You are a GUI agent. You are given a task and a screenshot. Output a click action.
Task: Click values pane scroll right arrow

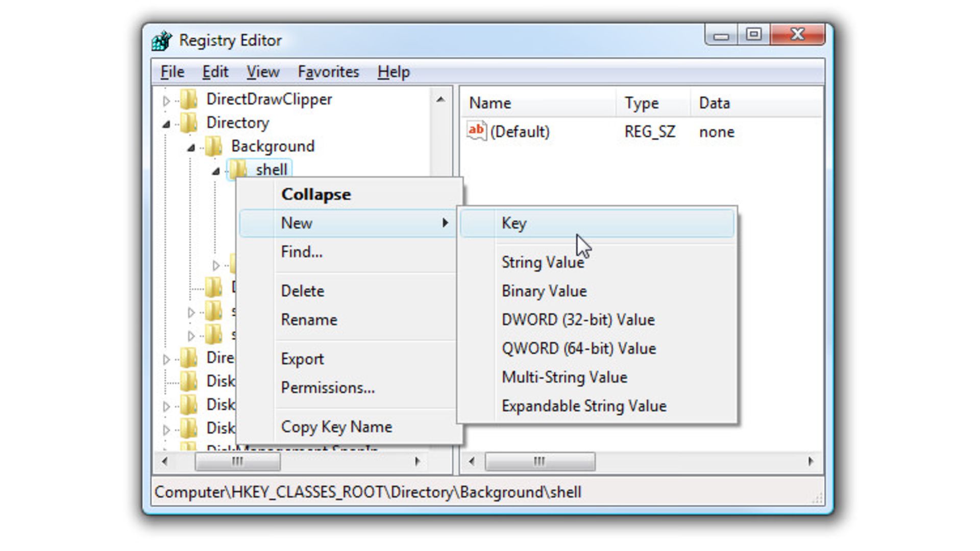pyautogui.click(x=811, y=461)
